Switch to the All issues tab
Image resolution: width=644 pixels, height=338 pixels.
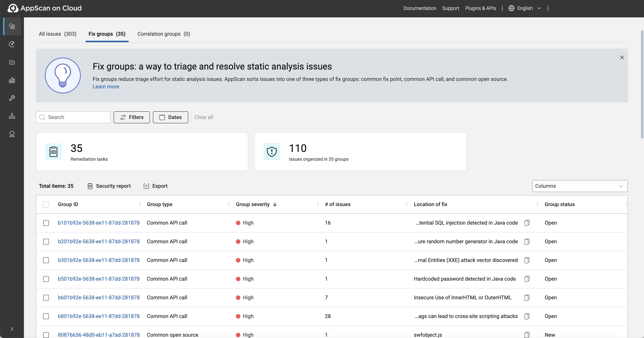(58, 34)
